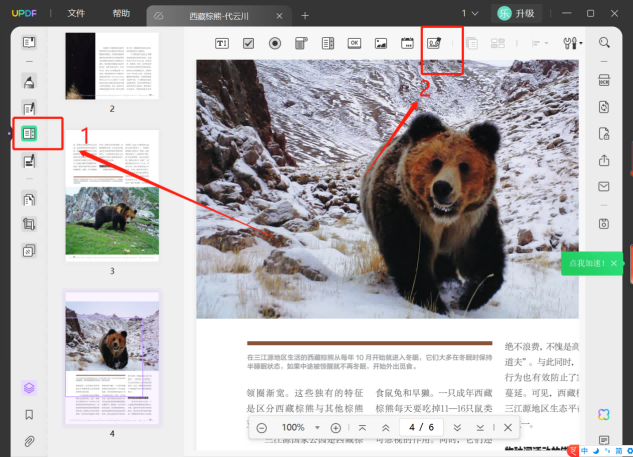
Task: Open the comments panel icon at bottom right
Action: (x=604, y=440)
